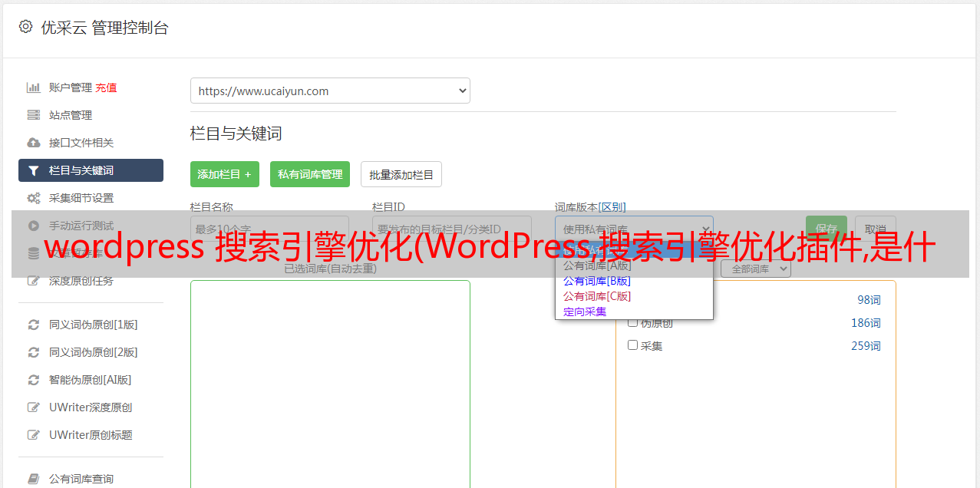Screen dimensions: 980x488
Task: Click the red 充值 link
Action: (106, 87)
